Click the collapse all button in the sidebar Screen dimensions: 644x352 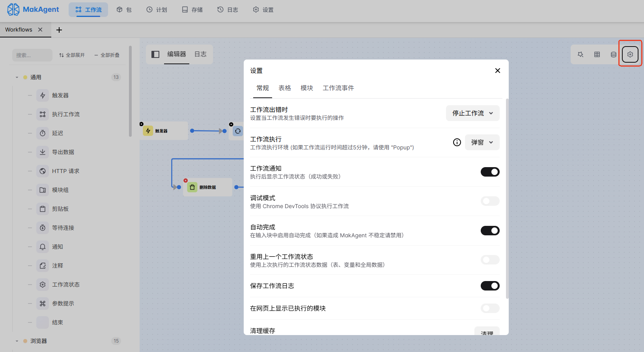107,55
